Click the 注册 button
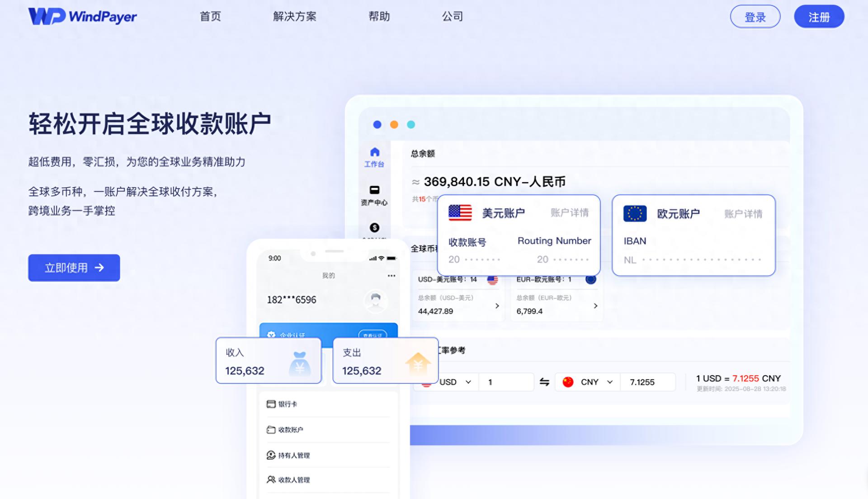 click(819, 17)
